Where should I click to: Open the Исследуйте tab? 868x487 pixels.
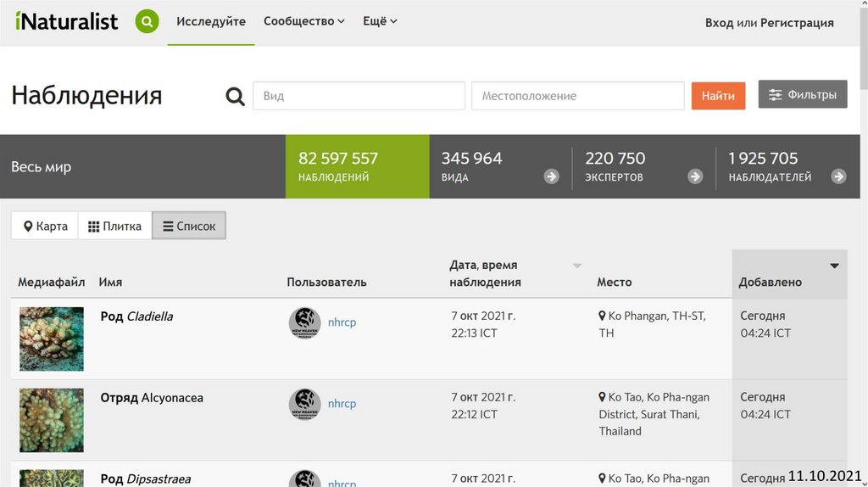[x=211, y=22]
